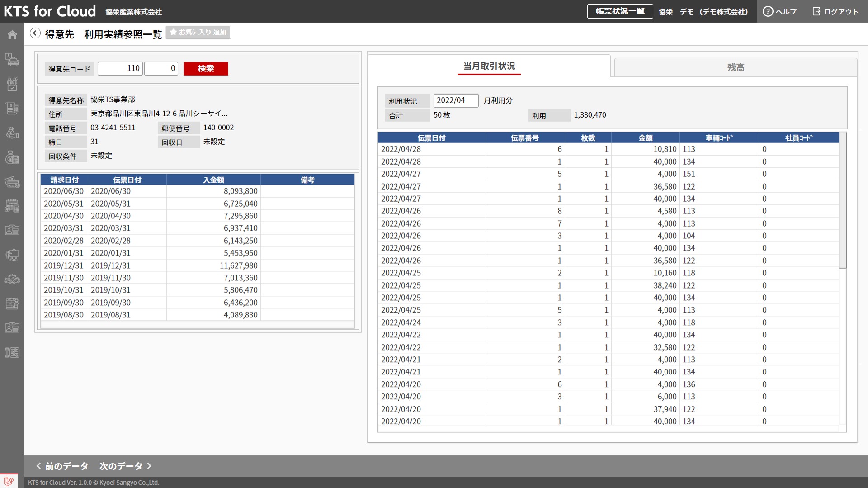The height and width of the screenshot is (488, 868).
Task: Click the 入金額 column header
Action: 213,180
